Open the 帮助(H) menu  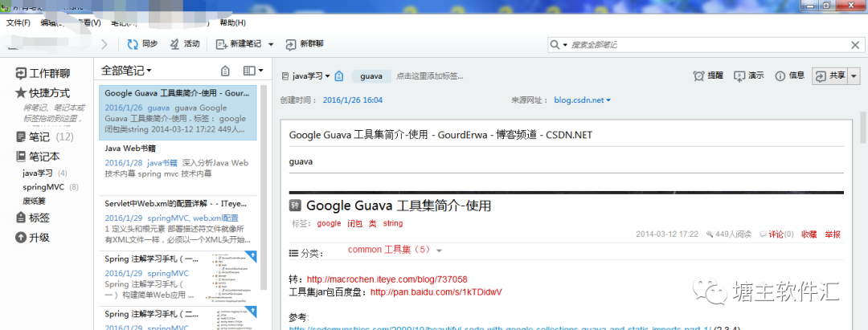[232, 22]
